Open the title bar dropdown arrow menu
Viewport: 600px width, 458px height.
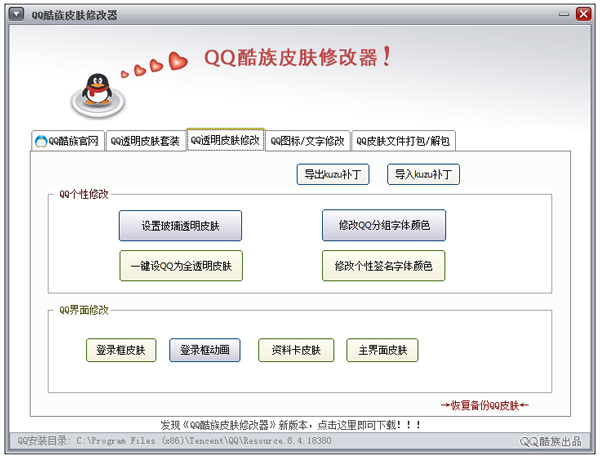[16, 14]
